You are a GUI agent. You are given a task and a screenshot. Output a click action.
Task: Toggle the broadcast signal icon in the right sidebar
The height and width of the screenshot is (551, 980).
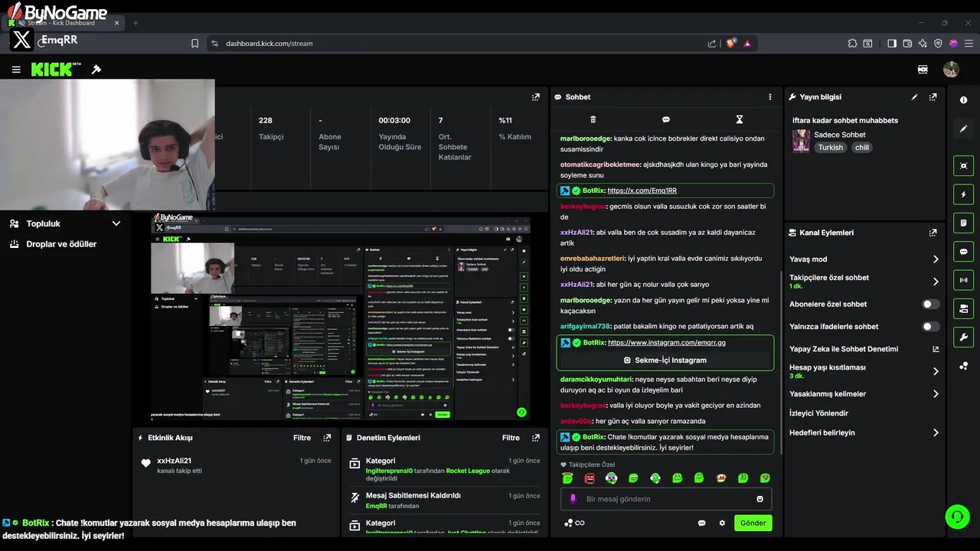click(964, 280)
